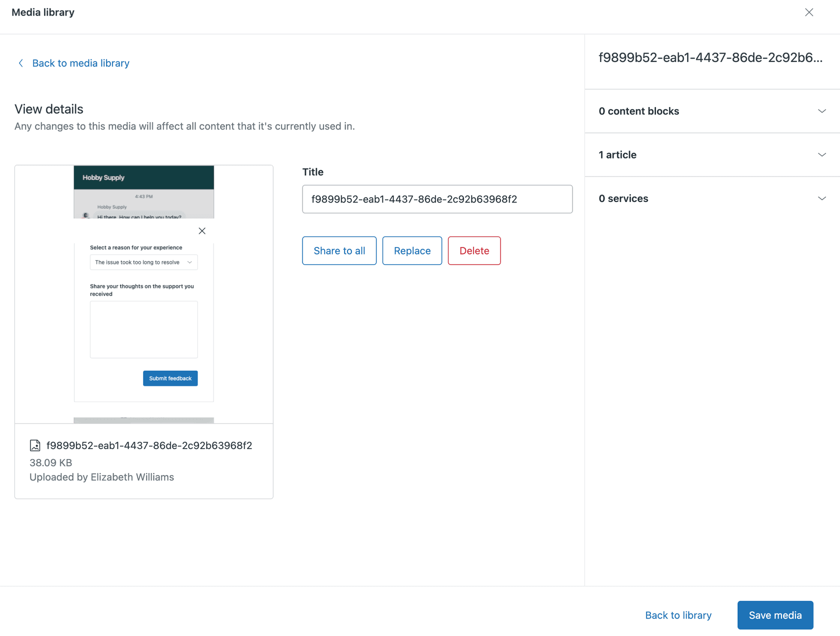Close the Media library dialog
This screenshot has height=636, width=840.
click(808, 12)
